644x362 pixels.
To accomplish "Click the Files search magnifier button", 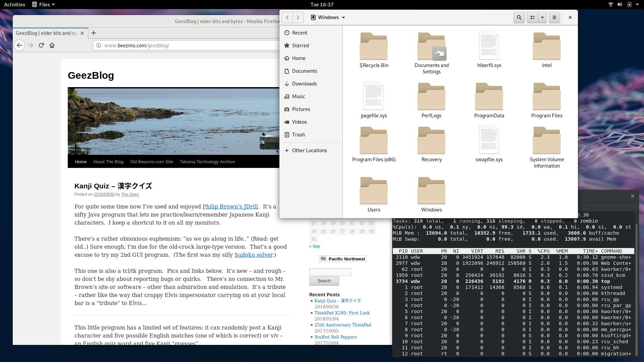I will [519, 17].
